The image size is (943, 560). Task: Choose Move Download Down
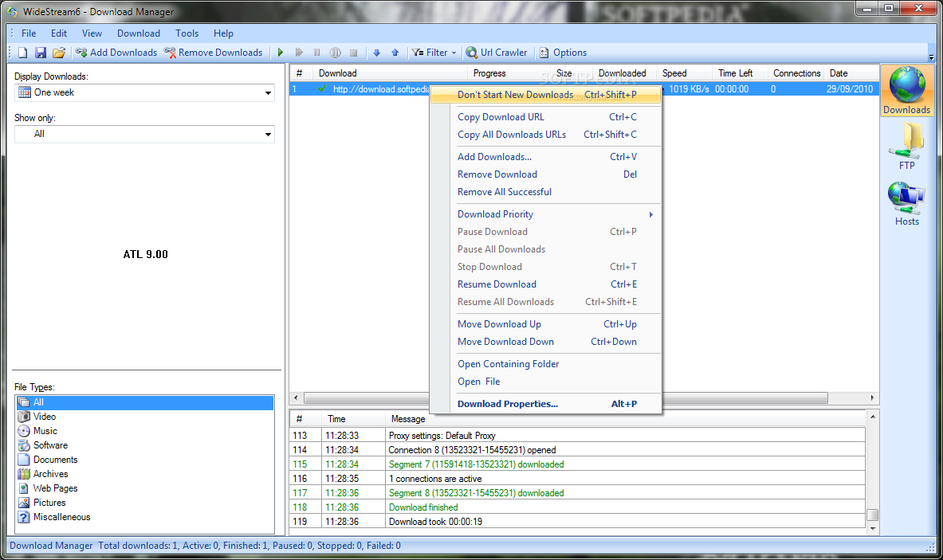[x=546, y=342]
